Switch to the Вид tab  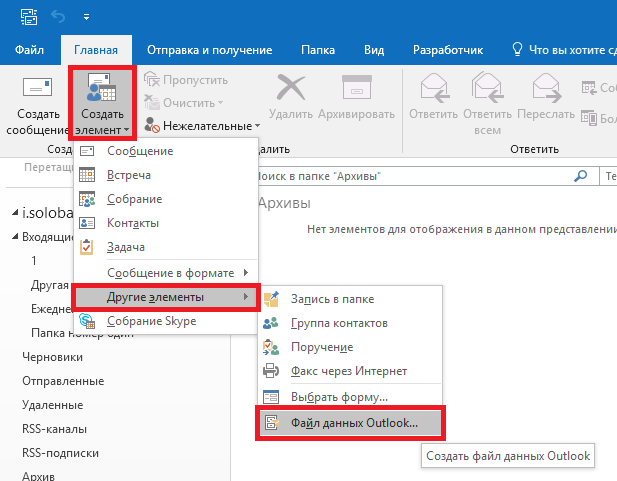(374, 50)
